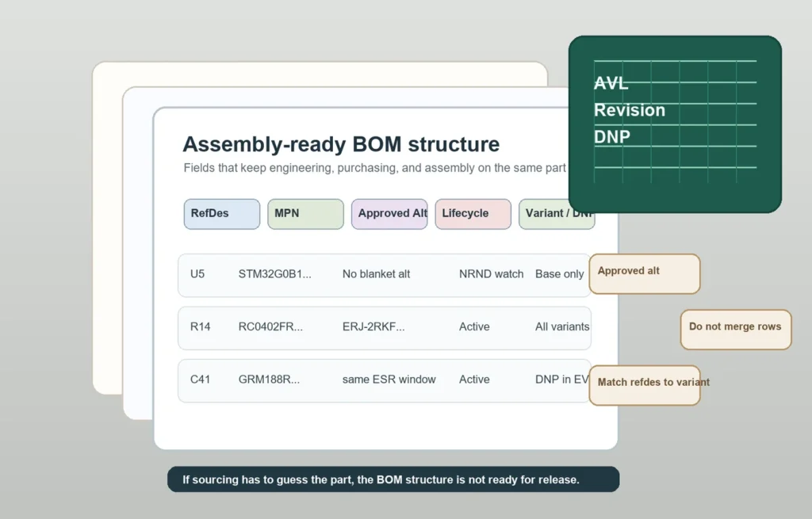Click the DNP label on green card

[612, 137]
